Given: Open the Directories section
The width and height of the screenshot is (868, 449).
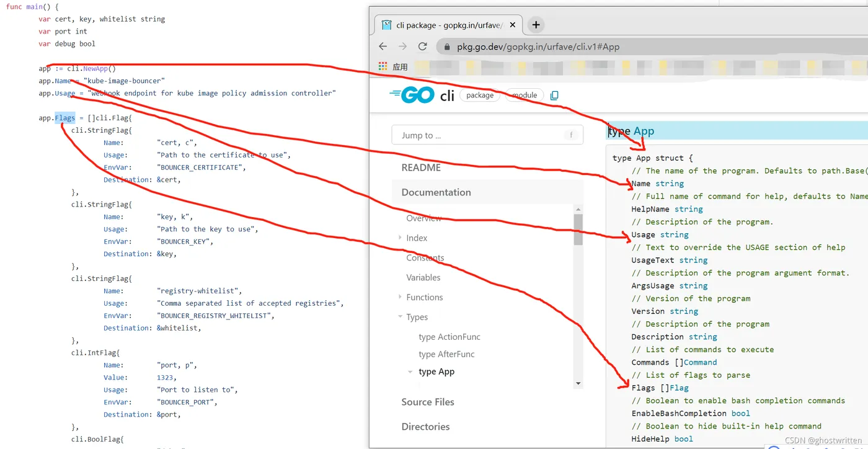Looking at the screenshot, I should pyautogui.click(x=425, y=427).
